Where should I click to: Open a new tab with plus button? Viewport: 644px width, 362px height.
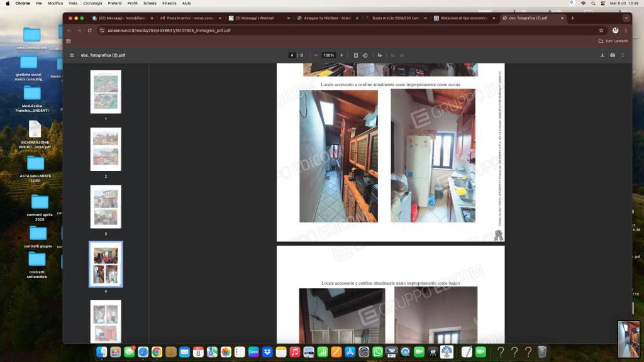[572, 18]
